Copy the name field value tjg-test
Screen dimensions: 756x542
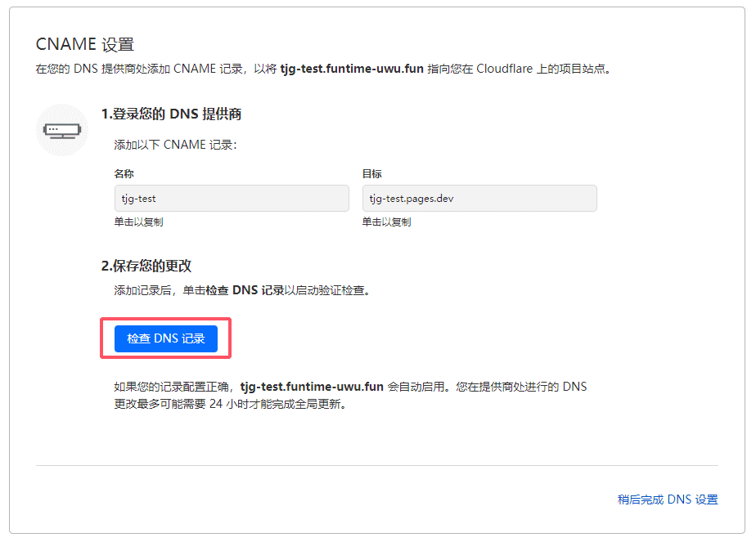(232, 199)
